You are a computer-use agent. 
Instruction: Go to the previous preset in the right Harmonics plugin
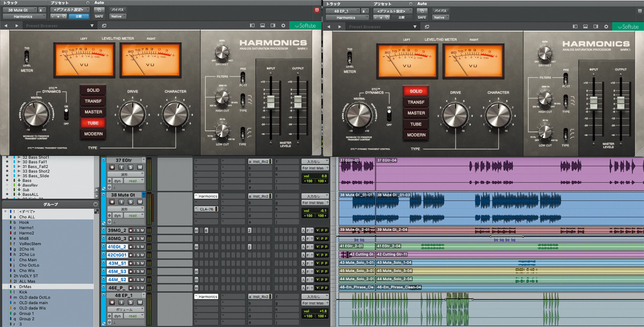(x=328, y=26)
